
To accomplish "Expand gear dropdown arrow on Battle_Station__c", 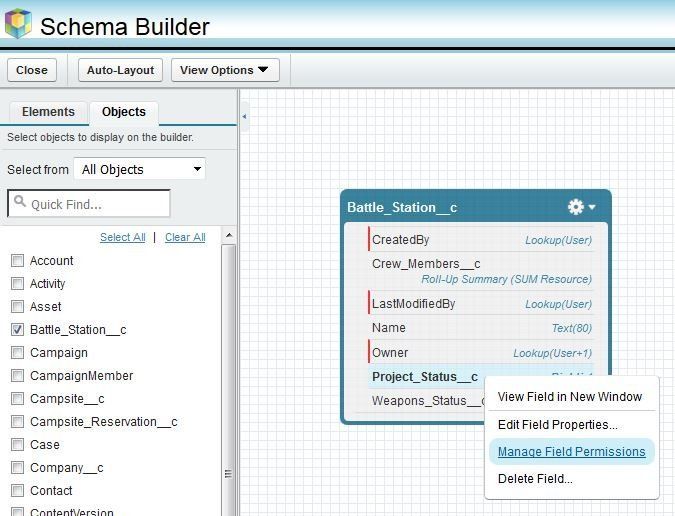I will (592, 207).
